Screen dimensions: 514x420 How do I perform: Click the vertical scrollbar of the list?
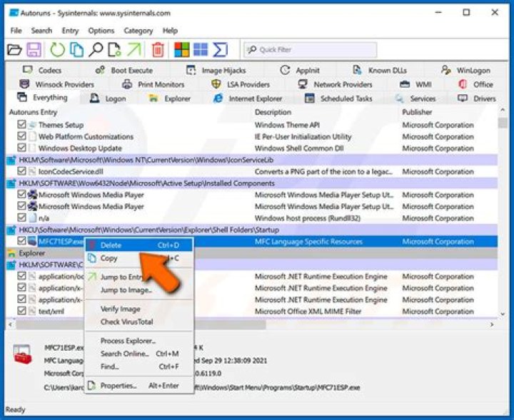coord(503,214)
